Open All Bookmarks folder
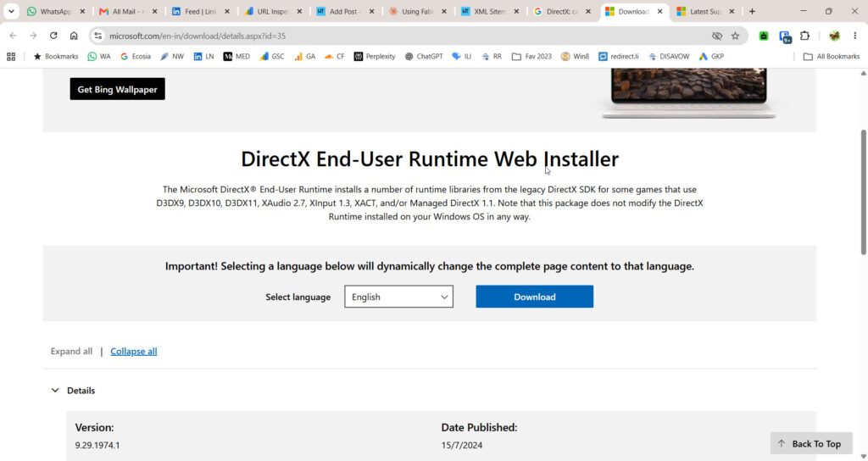The width and height of the screenshot is (868, 461). (832, 57)
